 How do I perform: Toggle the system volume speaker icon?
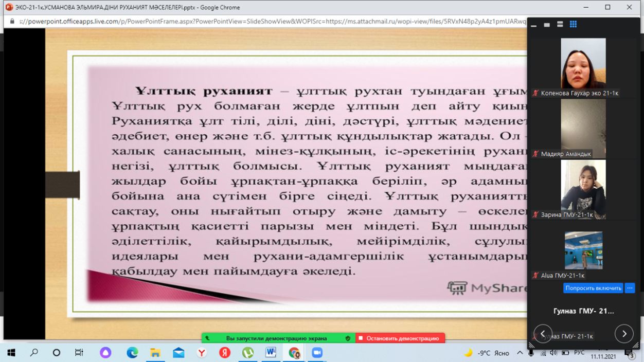(553, 353)
